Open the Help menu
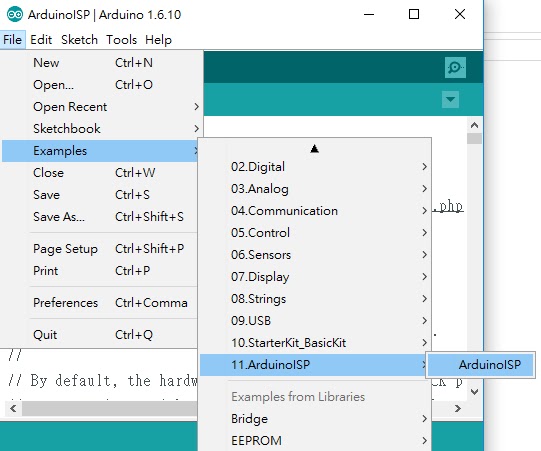Screen dimensions: 541x451 (x=158, y=40)
